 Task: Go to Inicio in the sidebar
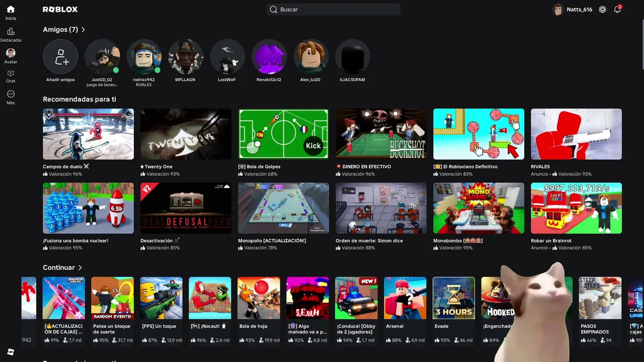(11, 13)
